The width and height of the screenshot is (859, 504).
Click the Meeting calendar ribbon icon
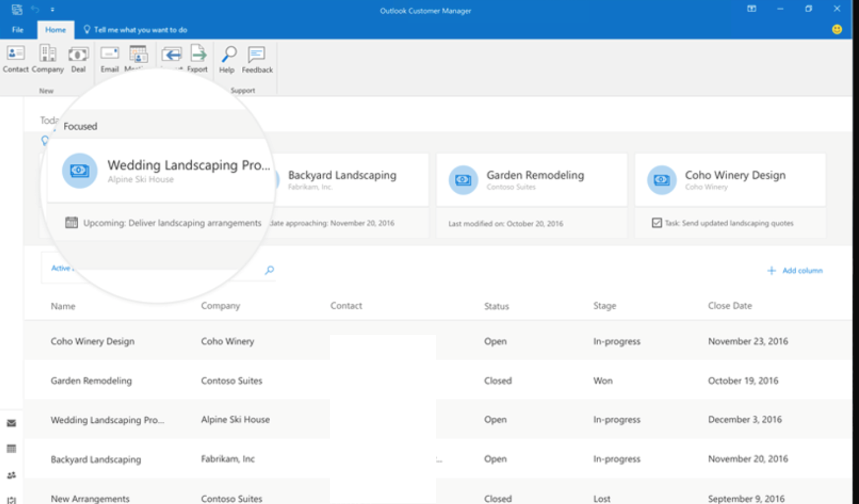138,55
